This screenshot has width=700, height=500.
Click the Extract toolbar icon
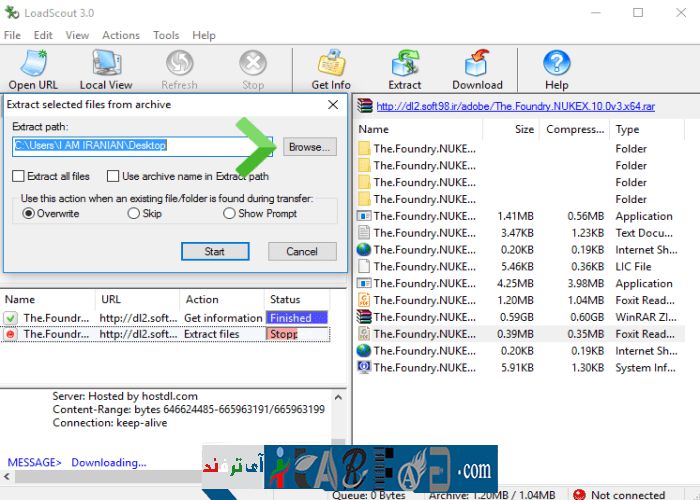(405, 65)
